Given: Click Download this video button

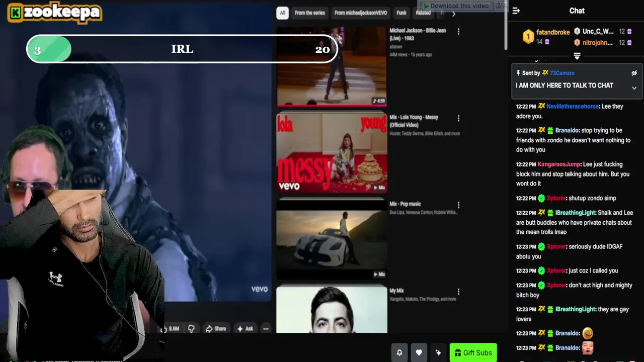Looking at the screenshot, I should 456,6.
